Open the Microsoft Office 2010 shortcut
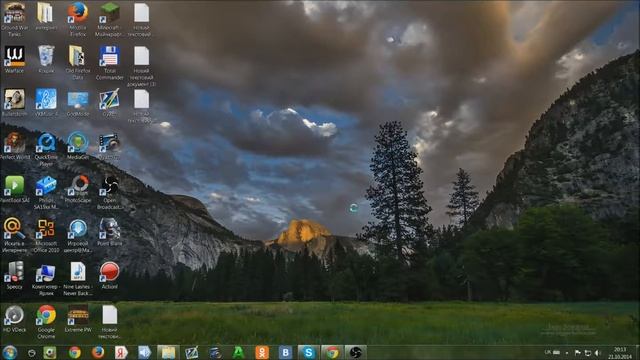 [46, 235]
